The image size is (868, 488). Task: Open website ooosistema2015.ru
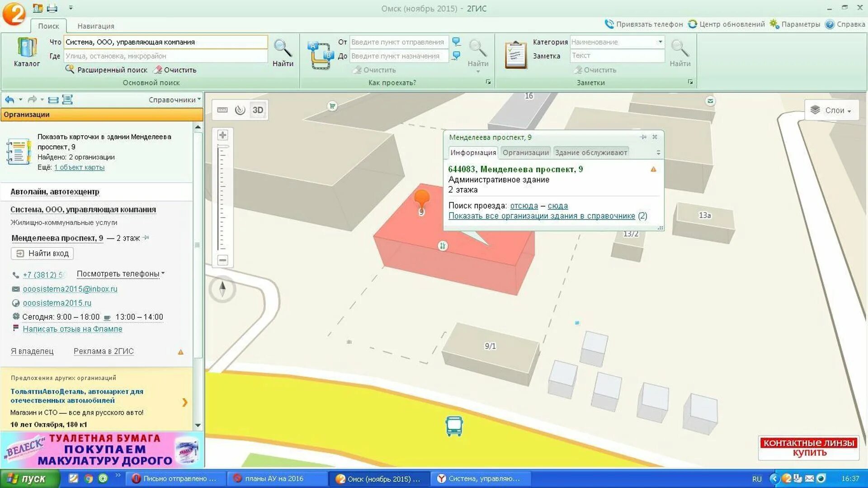57,303
